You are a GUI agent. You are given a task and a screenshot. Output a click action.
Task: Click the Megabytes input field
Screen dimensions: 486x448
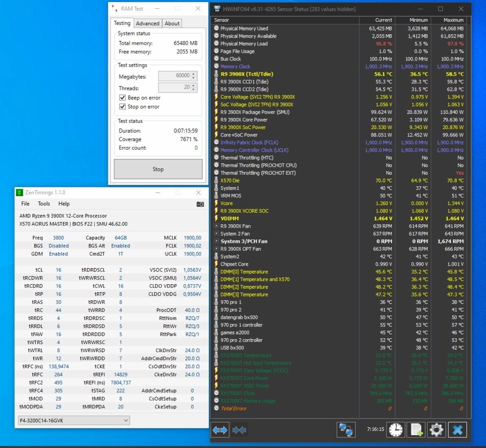tap(177, 76)
